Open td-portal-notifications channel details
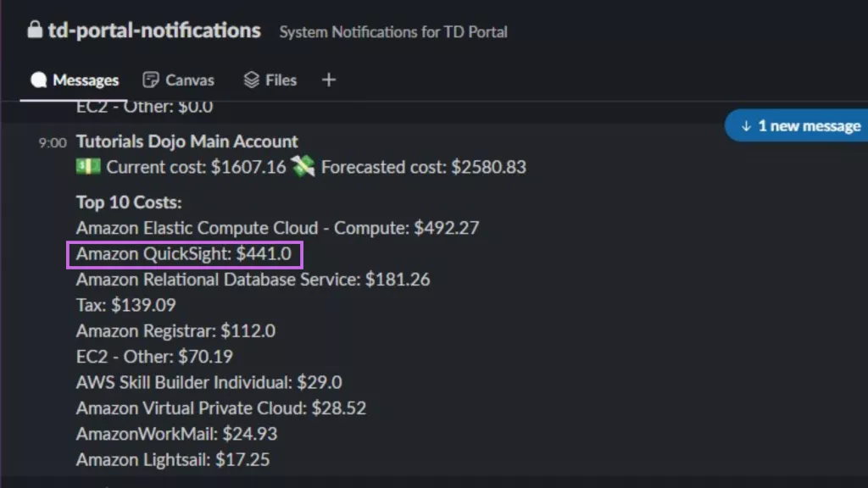This screenshot has height=488, width=868. [x=154, y=30]
